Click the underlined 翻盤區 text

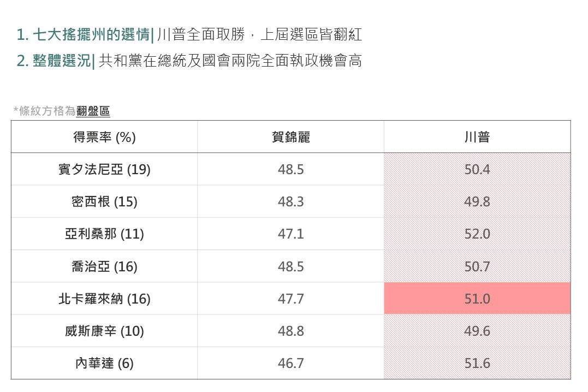[93, 111]
